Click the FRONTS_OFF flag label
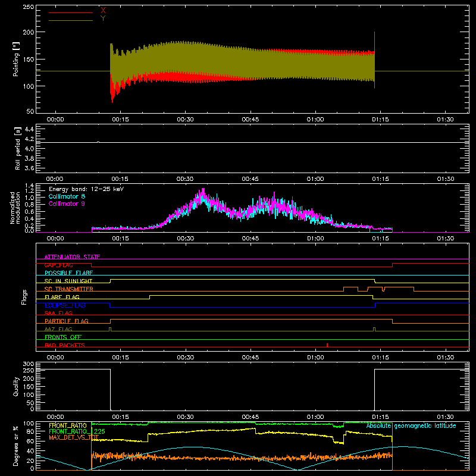This screenshot has width=476, height=476. point(63,337)
